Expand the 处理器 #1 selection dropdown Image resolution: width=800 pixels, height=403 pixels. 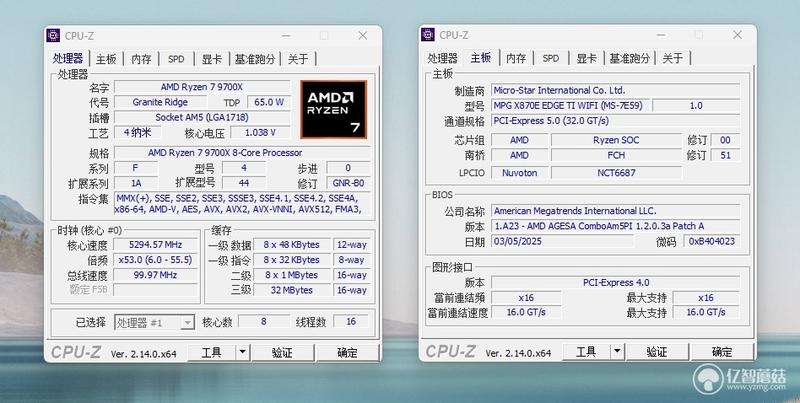pyautogui.click(x=188, y=322)
